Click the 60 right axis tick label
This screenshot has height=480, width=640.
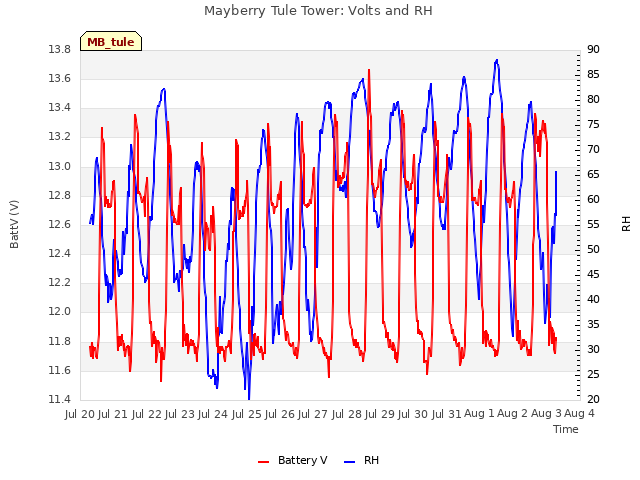(x=593, y=200)
